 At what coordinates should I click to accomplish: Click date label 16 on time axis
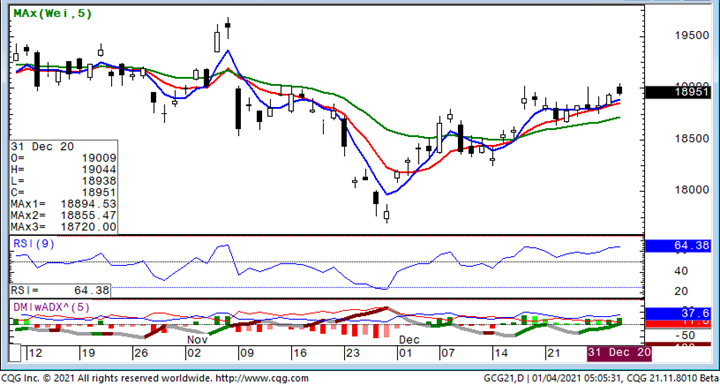click(301, 353)
